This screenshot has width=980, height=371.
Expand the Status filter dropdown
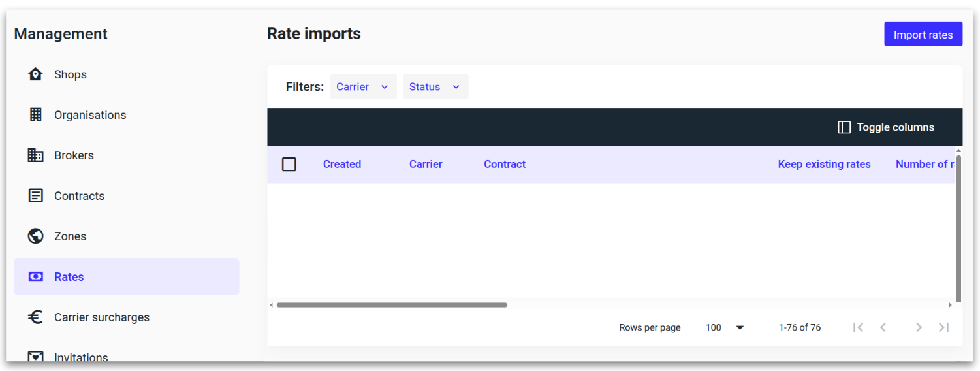click(435, 87)
